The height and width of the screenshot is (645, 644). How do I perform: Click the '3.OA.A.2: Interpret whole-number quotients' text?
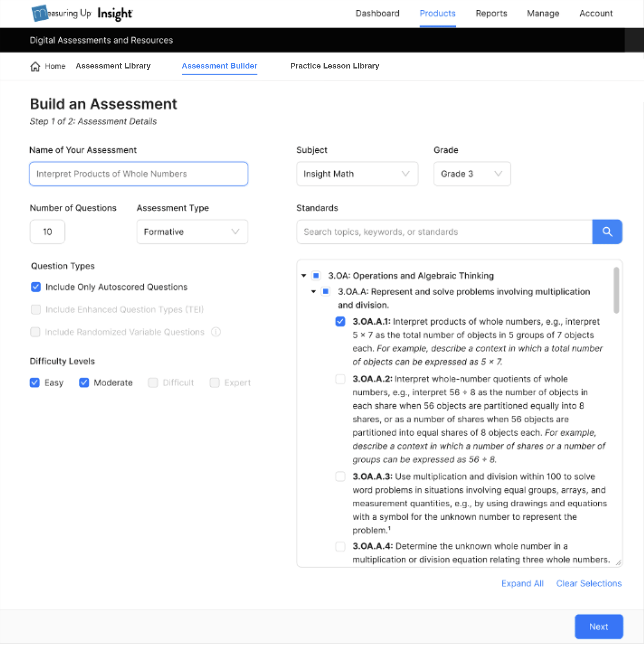[479, 419]
